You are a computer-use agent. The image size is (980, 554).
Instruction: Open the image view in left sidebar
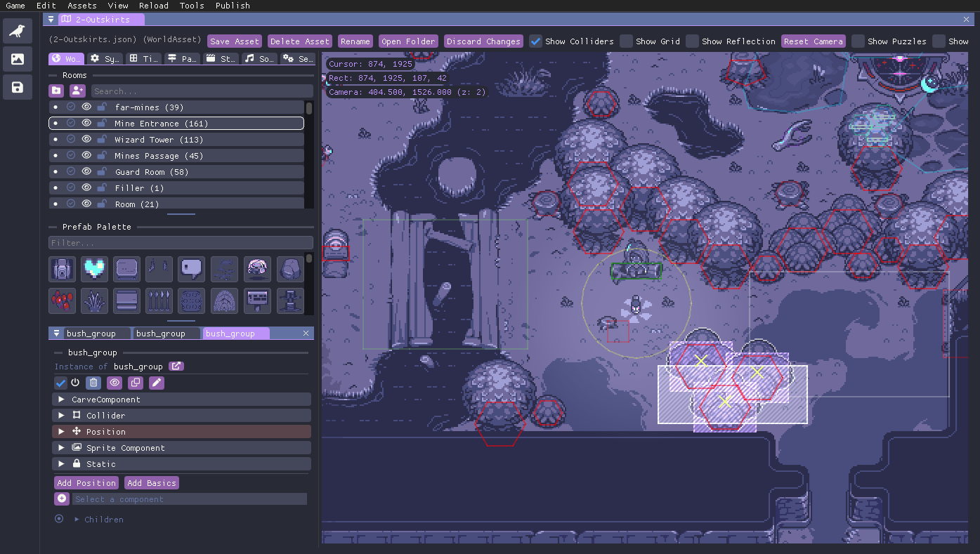coord(18,59)
